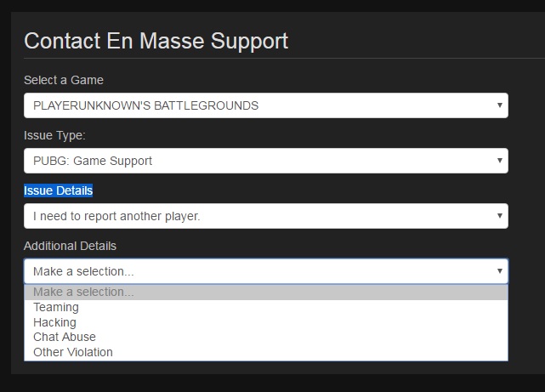This screenshot has height=392, width=545.
Task: Expand the 'I need to report another player' dropdown
Action: point(255,216)
